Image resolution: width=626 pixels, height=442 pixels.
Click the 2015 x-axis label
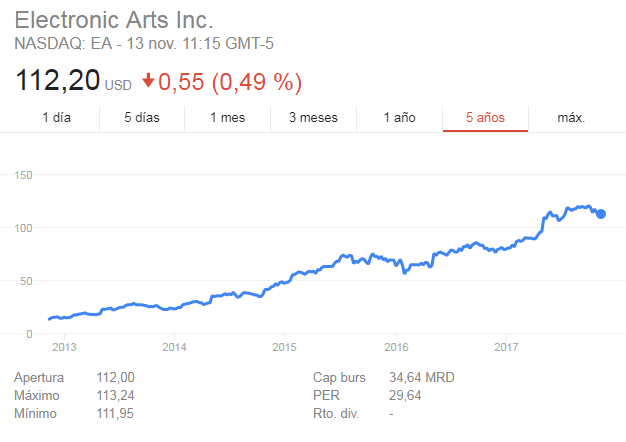point(284,347)
